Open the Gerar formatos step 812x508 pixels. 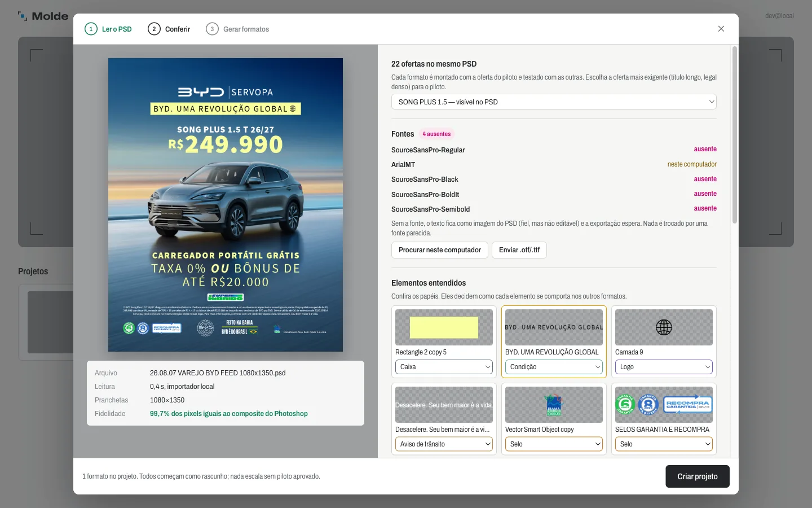pyautogui.click(x=237, y=29)
